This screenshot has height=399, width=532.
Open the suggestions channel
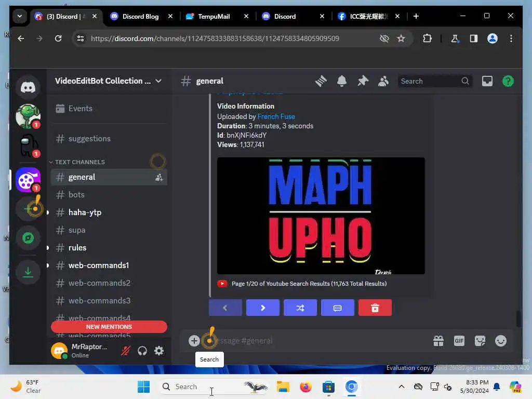[109, 138]
